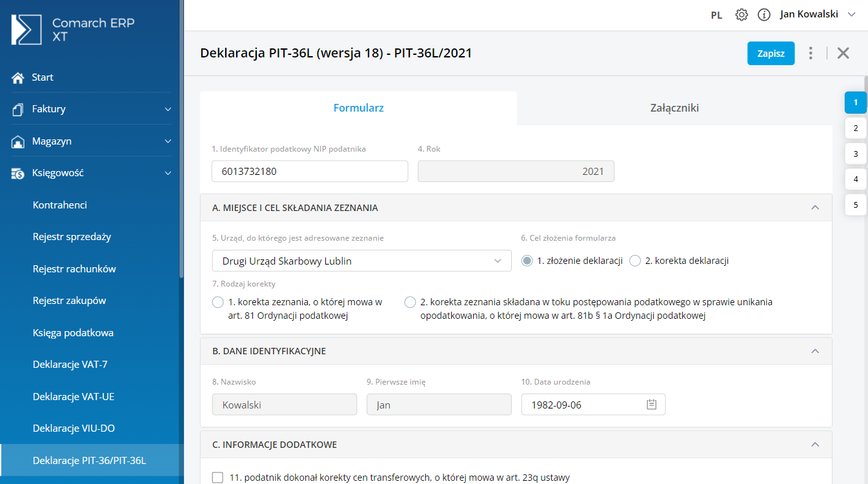The image size is (868, 484).
Task: Open settings via the gear icon
Action: (742, 15)
